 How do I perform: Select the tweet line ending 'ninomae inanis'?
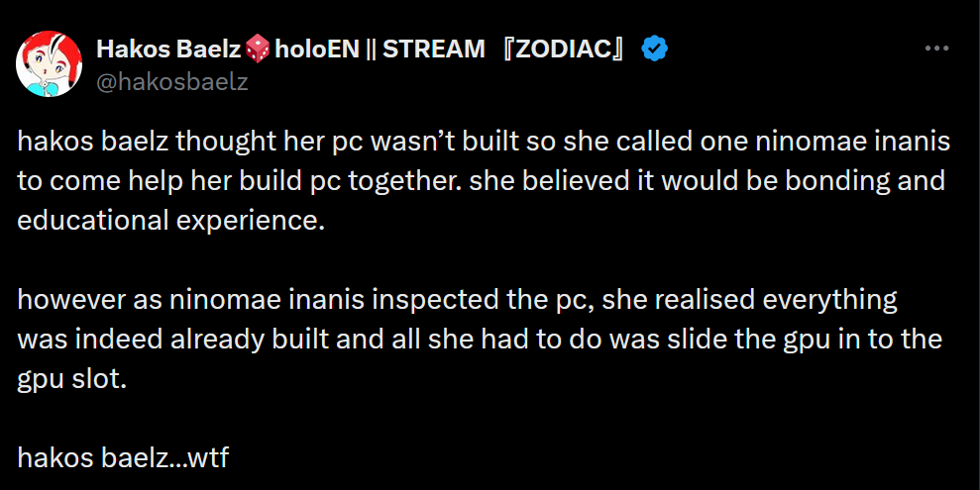point(484,142)
